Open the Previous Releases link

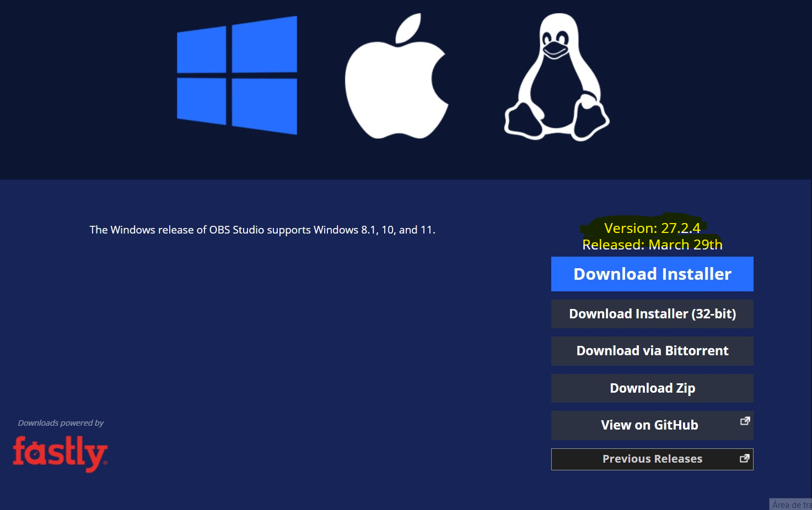(x=652, y=459)
